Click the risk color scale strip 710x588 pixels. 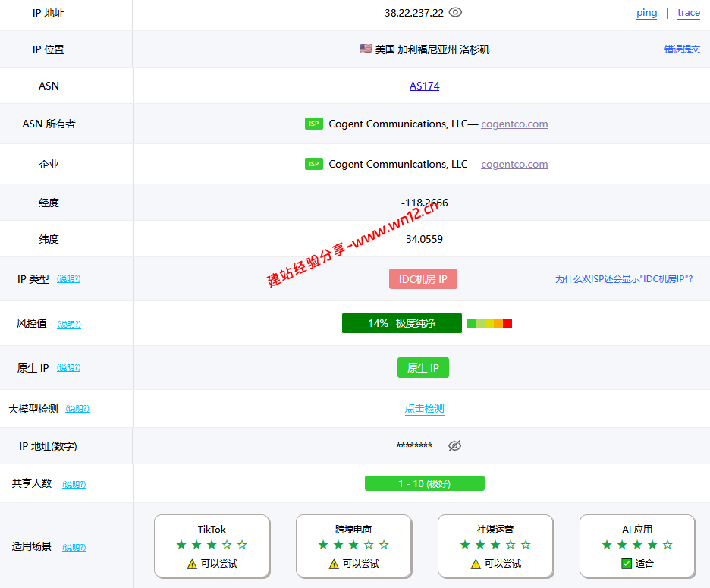[x=489, y=323]
